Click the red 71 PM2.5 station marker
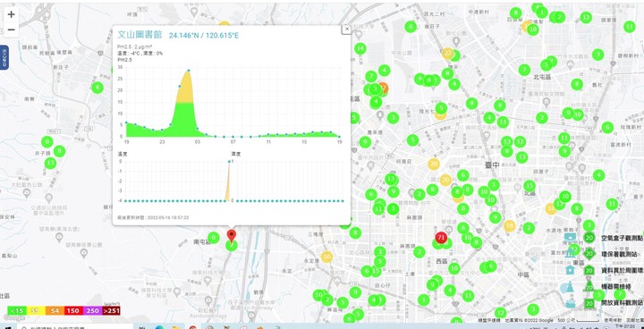 pyautogui.click(x=441, y=238)
